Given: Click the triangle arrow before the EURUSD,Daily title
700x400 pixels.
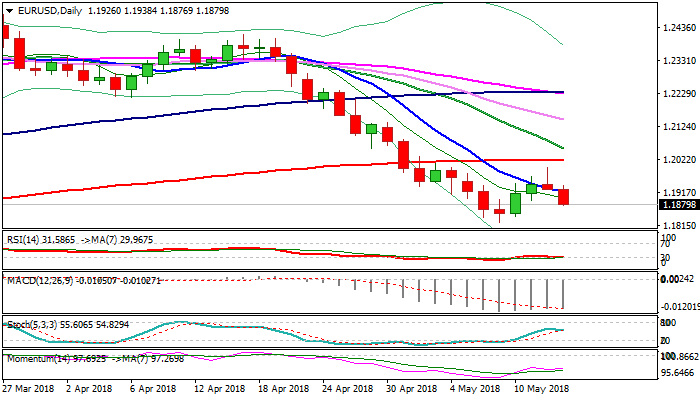Looking at the screenshot, I should click(x=7, y=10).
